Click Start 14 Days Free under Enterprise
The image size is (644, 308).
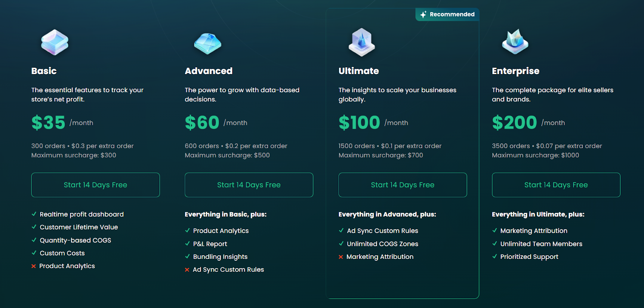(556, 185)
